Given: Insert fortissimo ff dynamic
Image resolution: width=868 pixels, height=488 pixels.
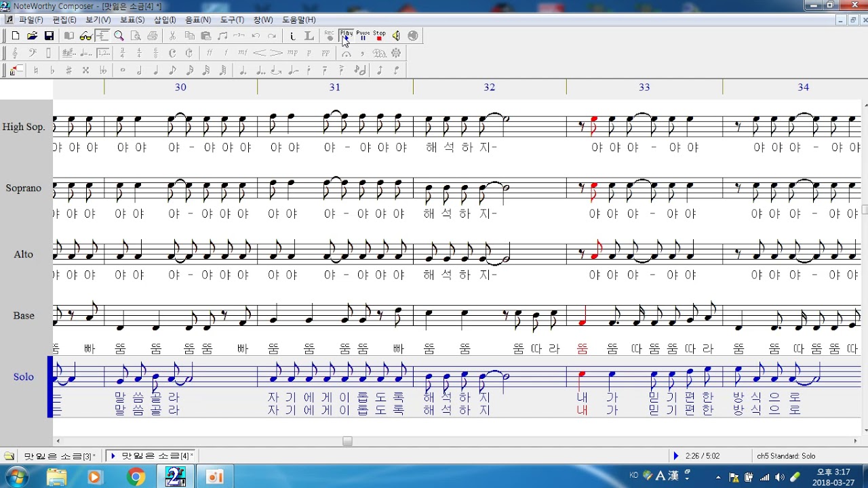Looking at the screenshot, I should click(210, 53).
